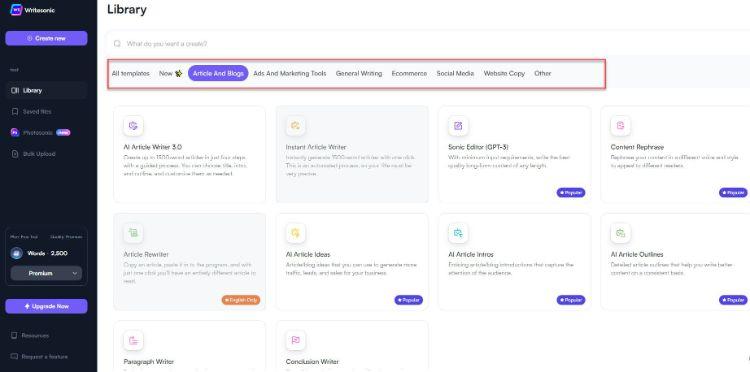This screenshot has width=750, height=372.
Task: Open Instant Article Writer title
Action: coord(316,147)
